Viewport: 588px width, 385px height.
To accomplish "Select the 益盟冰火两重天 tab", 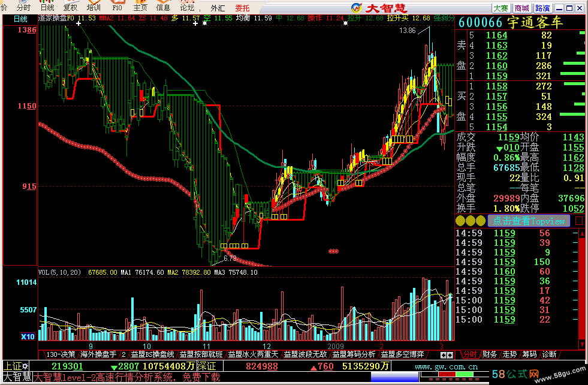I will tap(253, 354).
